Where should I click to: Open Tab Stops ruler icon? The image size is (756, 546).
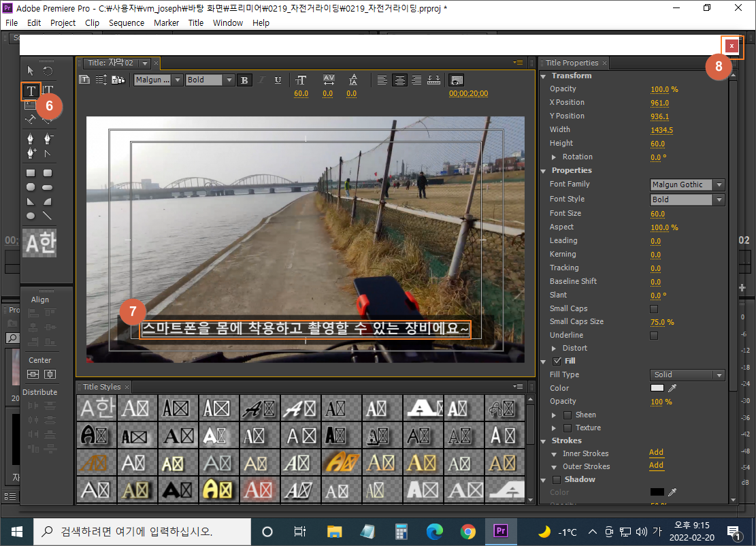[x=434, y=80]
